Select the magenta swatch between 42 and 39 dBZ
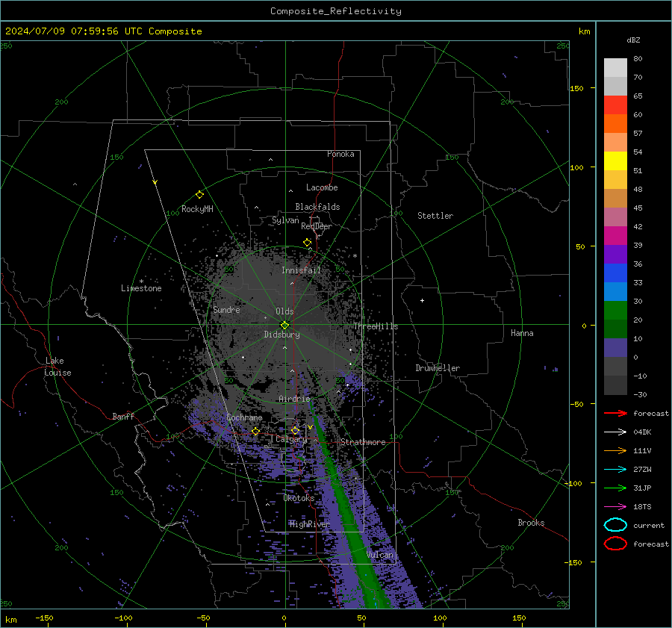 [x=615, y=236]
